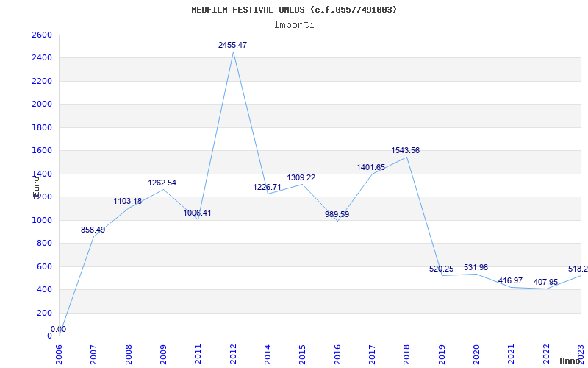The image size is (588, 368).
Task: Click data label 1262.54
Action: [162, 183]
